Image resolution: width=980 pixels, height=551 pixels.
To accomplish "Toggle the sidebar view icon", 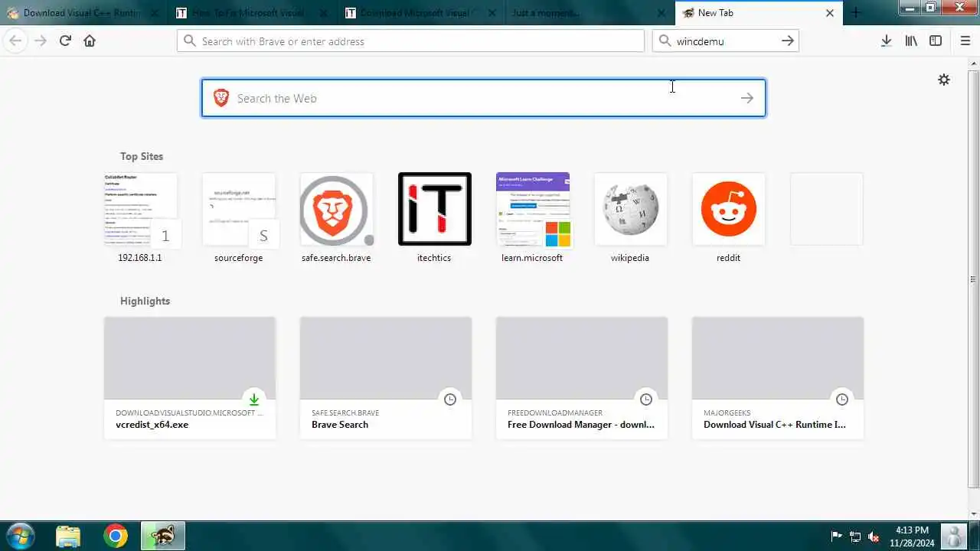I will tap(936, 41).
